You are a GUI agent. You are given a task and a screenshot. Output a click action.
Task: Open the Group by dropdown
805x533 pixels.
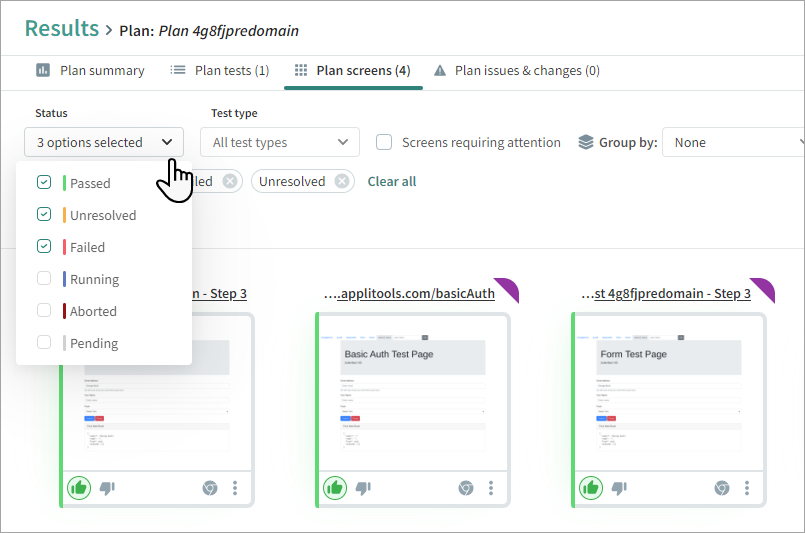[735, 142]
